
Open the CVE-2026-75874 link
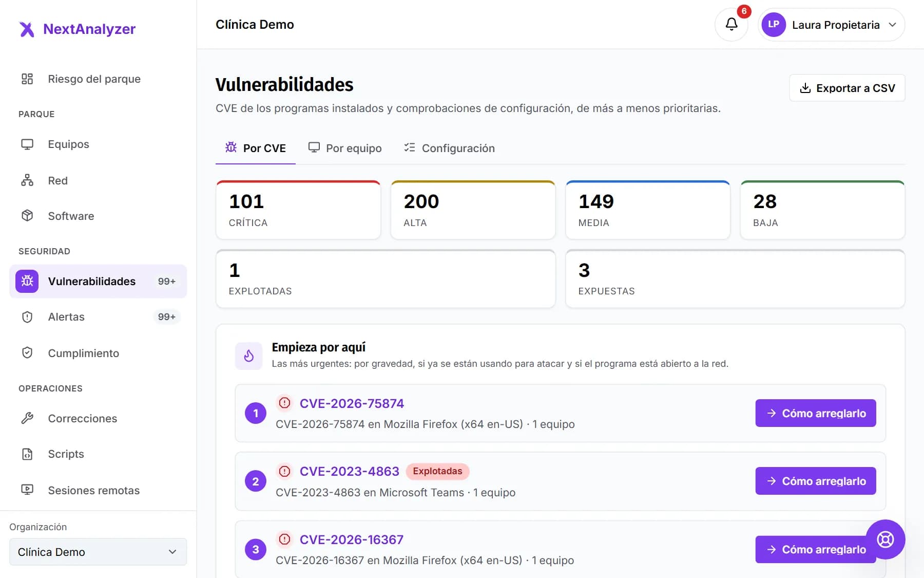(x=352, y=403)
